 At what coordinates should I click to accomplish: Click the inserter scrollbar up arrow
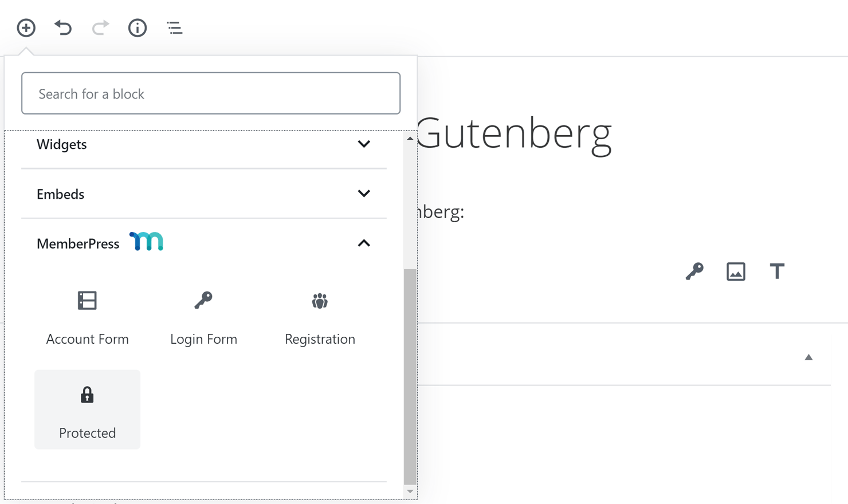[410, 138]
